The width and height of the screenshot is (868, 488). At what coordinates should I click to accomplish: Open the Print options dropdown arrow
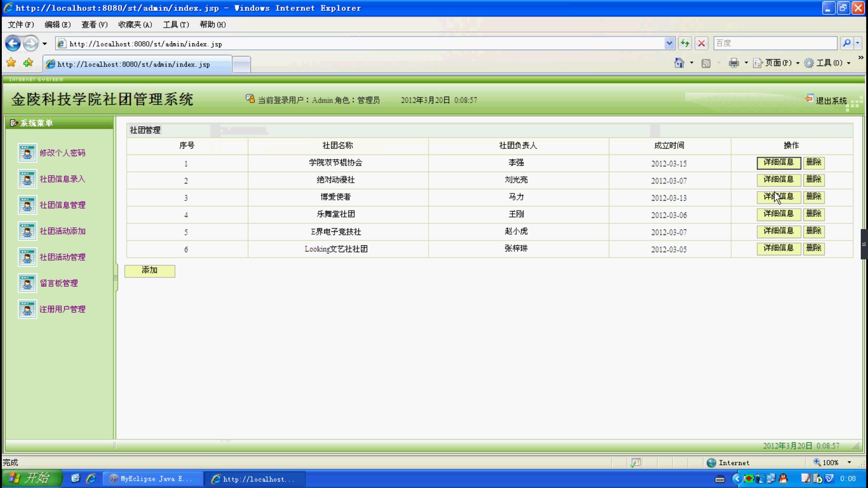746,63
